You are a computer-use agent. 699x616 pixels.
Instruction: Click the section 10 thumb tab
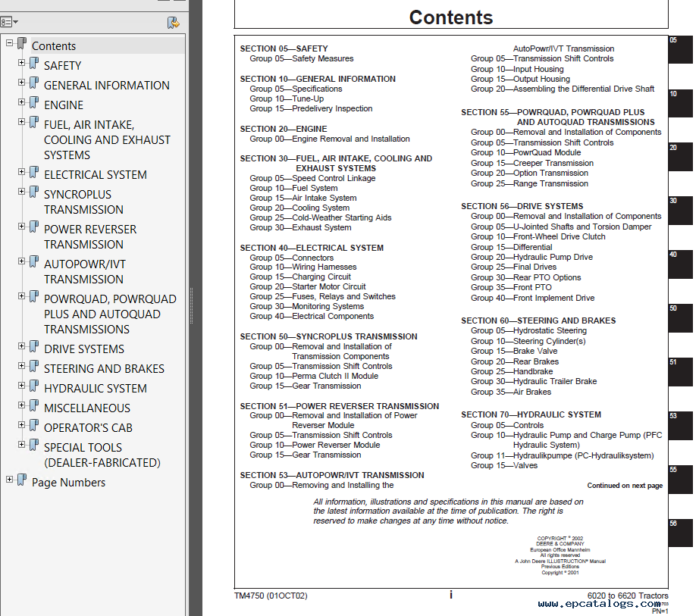(680, 103)
